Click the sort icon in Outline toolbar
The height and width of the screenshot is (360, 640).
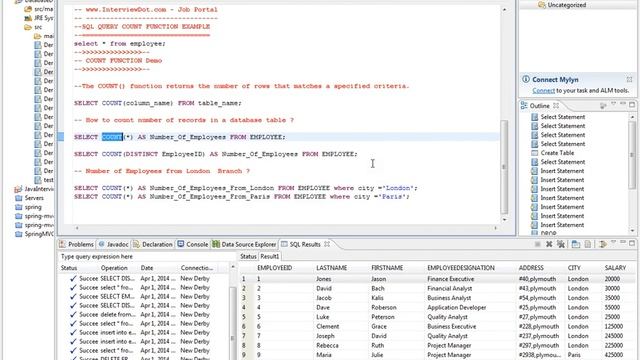[603, 106]
